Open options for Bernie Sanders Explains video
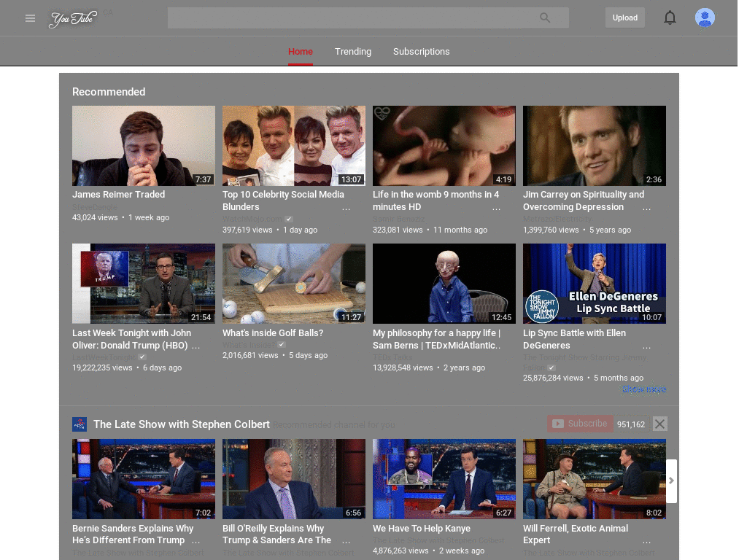Viewport: 747px width, 560px height. (196, 542)
